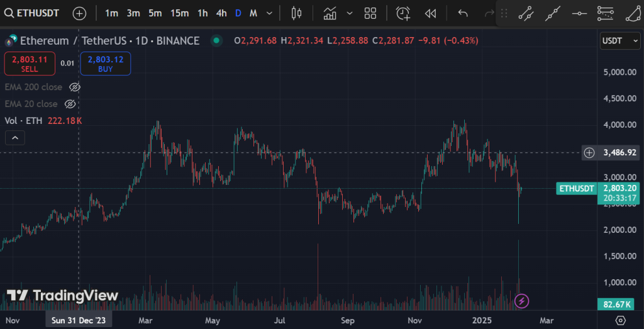Open the Indicators menu icon

[330, 13]
